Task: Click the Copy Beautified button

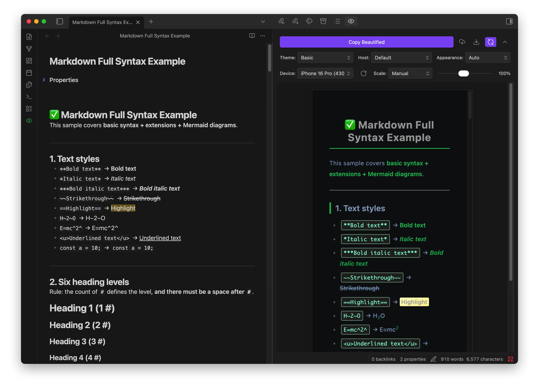Action: click(366, 42)
